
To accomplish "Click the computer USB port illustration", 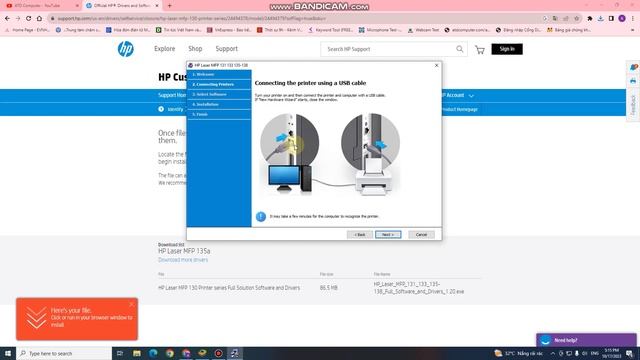I will pyautogui.click(x=290, y=143).
